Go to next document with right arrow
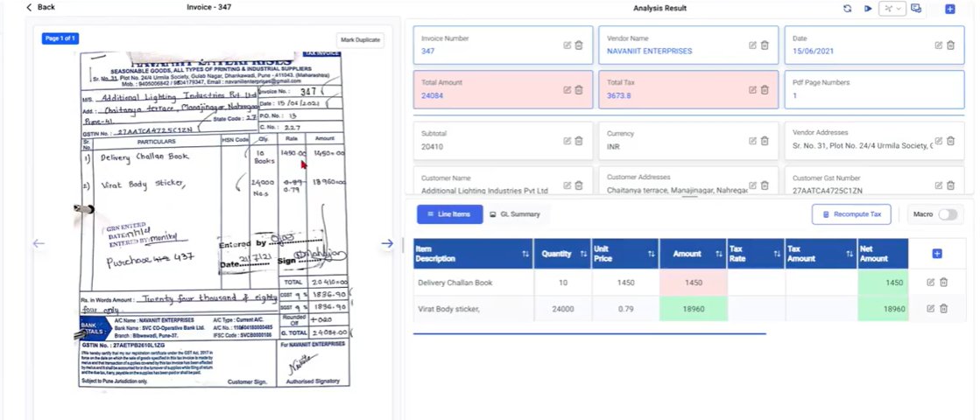The image size is (980, 420). click(387, 243)
